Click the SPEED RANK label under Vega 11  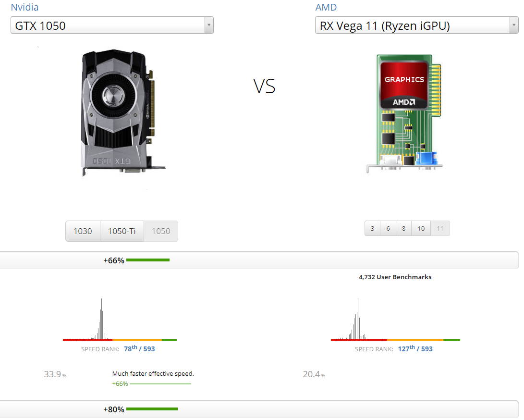(374, 349)
